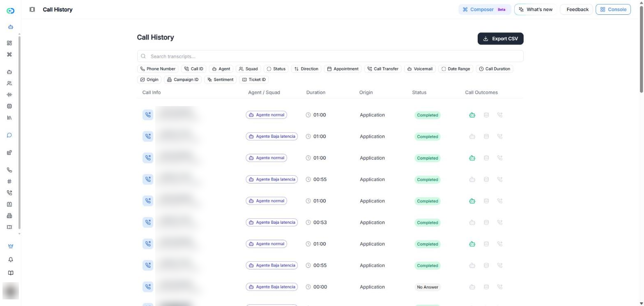Click the robot outcome icon in 00:53 row

click(x=472, y=223)
